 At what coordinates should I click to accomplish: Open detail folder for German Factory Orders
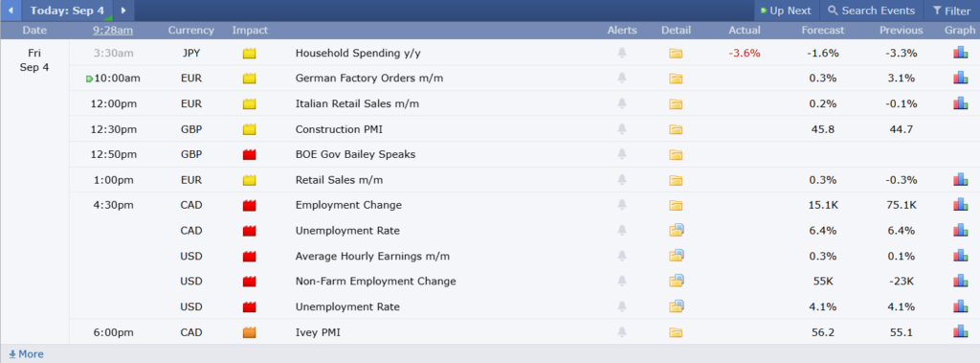tap(675, 79)
